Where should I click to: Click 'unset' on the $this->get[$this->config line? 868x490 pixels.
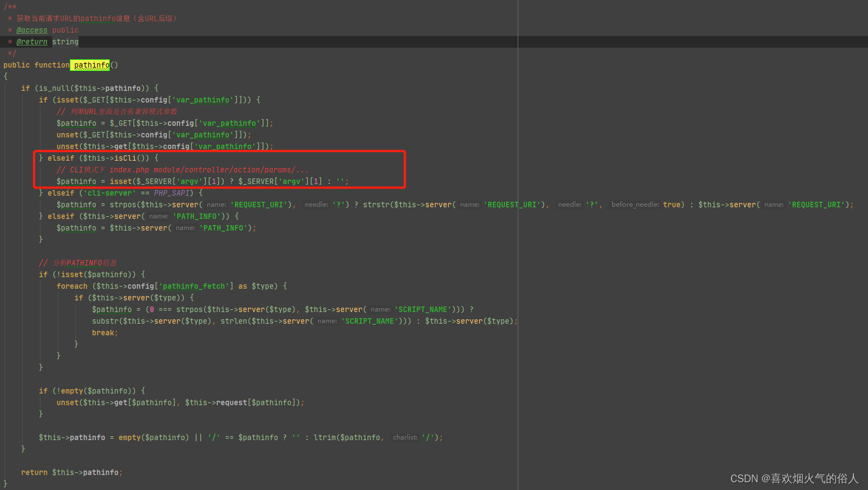click(x=68, y=146)
